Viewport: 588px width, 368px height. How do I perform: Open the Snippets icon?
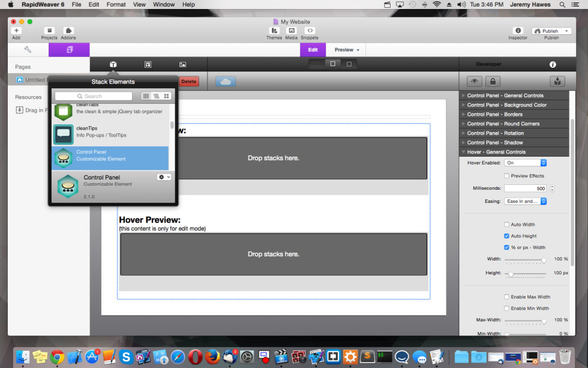pos(310,31)
